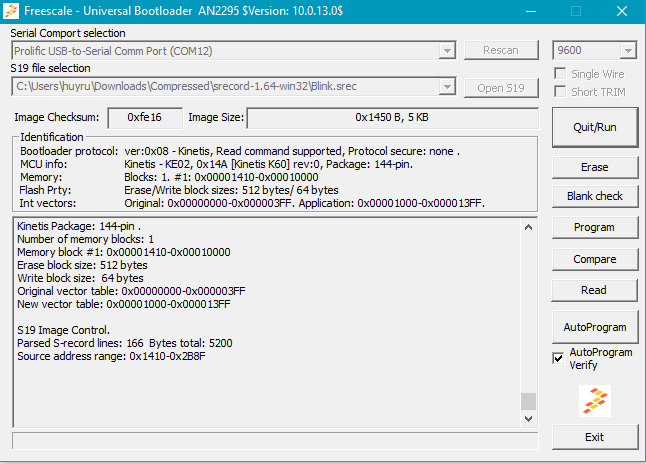The width and height of the screenshot is (646, 464).
Task: Click the Erase button
Action: (x=595, y=167)
